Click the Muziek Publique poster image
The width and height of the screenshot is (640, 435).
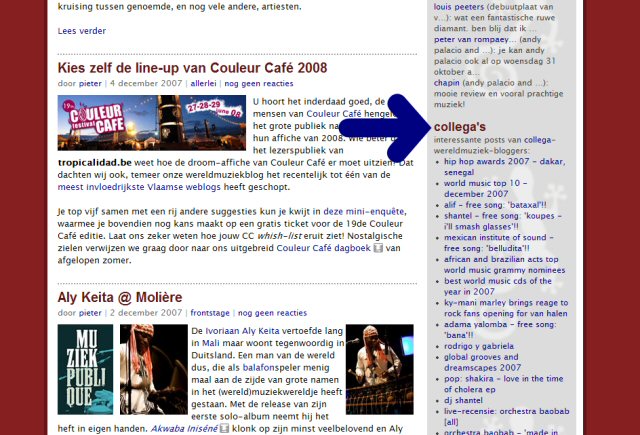coord(85,369)
